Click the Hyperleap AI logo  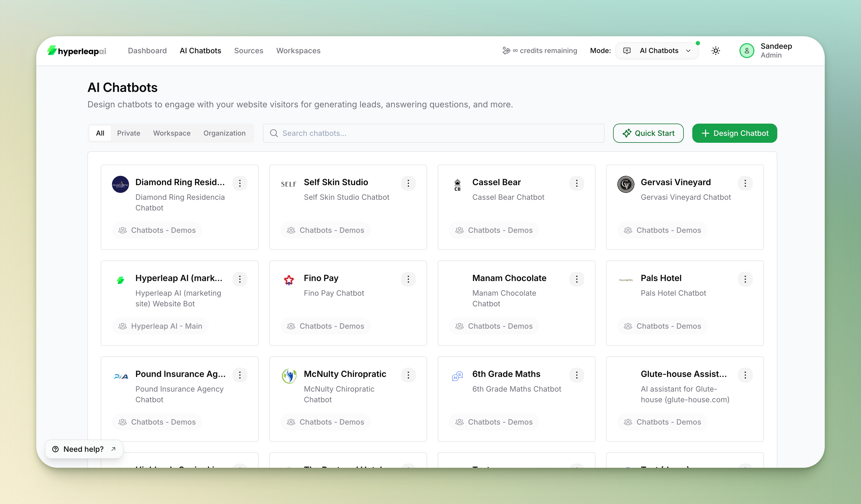coord(77,51)
